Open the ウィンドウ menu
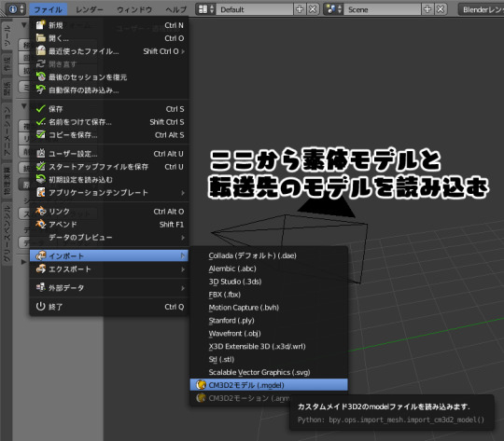The width and height of the screenshot is (504, 441). tap(134, 9)
